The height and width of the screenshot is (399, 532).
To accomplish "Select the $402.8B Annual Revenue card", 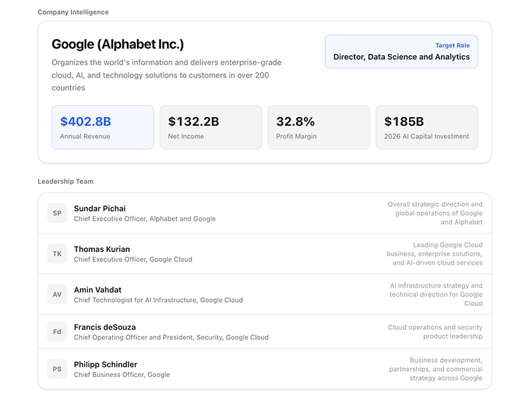I will 103,127.
